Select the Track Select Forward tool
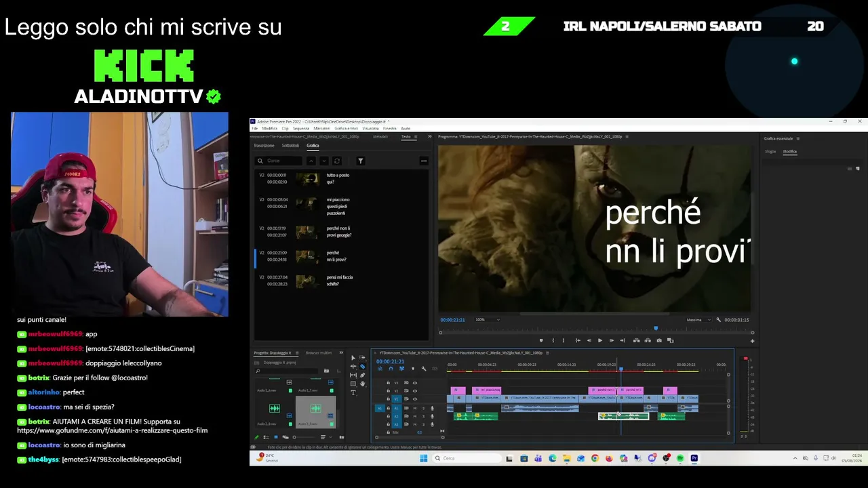This screenshot has width=868, height=488. pos(362,358)
